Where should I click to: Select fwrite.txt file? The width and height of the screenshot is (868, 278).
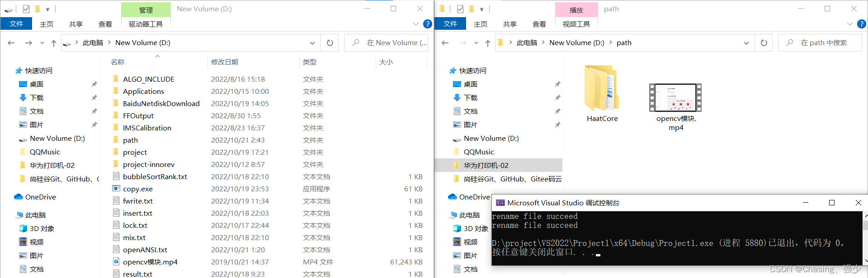(138, 201)
